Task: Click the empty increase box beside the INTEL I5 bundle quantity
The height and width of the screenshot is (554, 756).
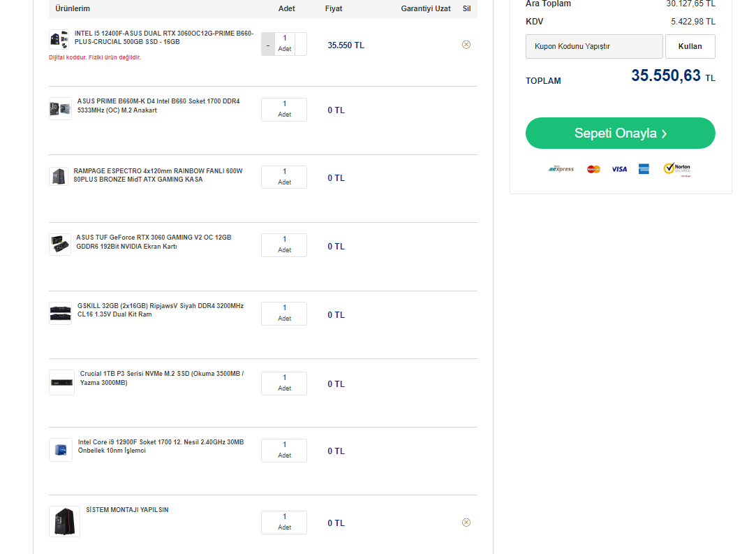Action: 301,45
